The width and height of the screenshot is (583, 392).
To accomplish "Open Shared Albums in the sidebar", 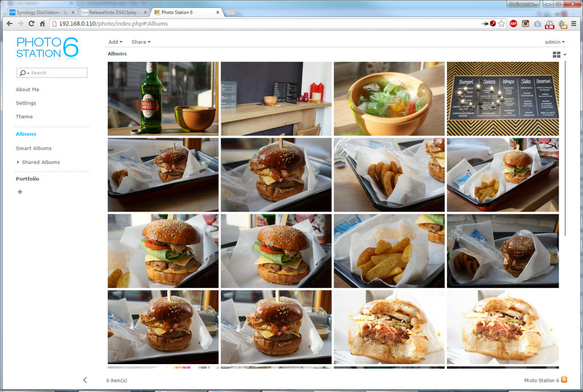I will point(41,162).
